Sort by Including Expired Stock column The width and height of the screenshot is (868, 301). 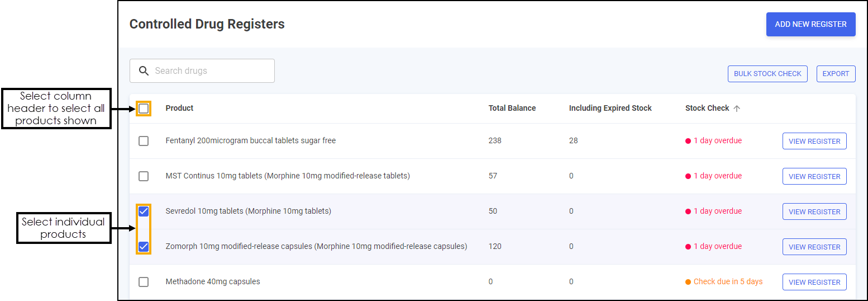(x=610, y=109)
